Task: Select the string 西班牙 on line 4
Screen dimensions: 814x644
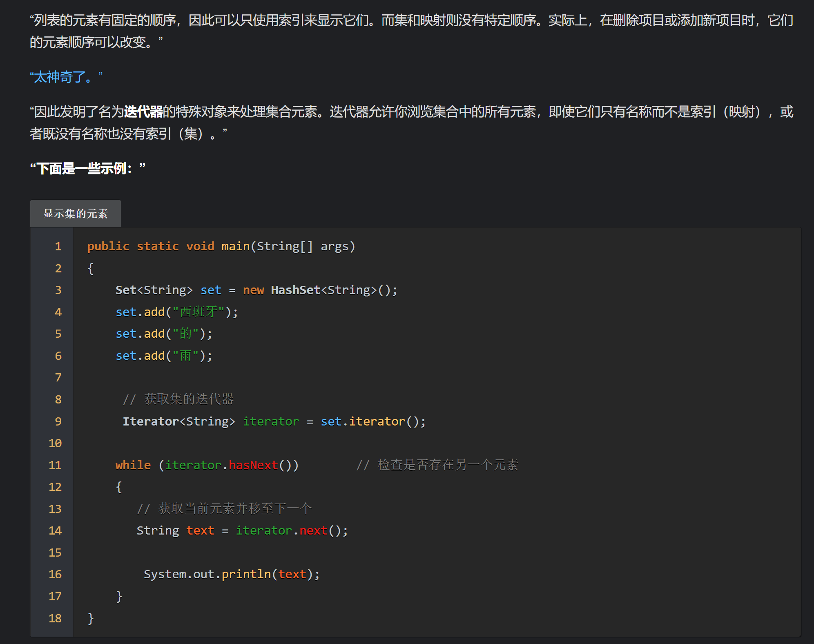Action: 198,312
